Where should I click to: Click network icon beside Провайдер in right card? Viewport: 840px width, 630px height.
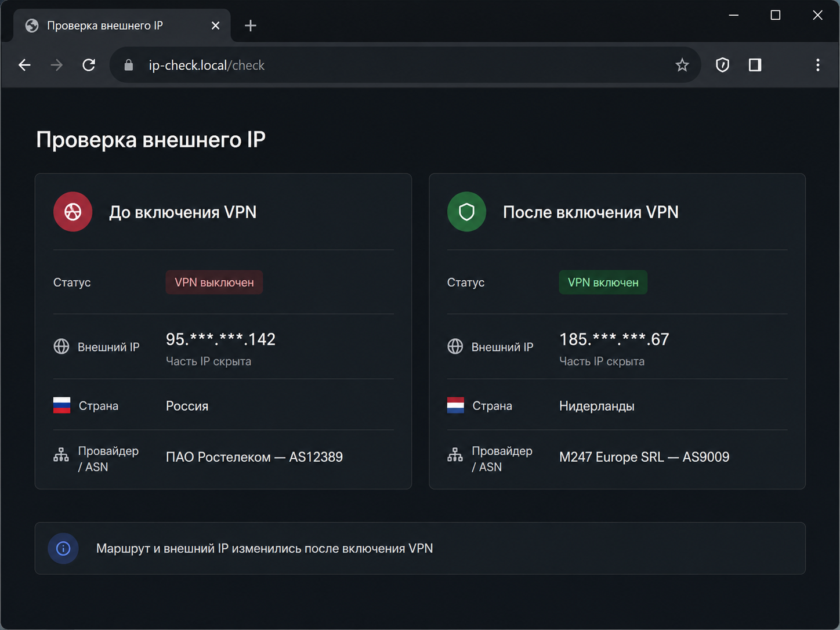coord(455,455)
